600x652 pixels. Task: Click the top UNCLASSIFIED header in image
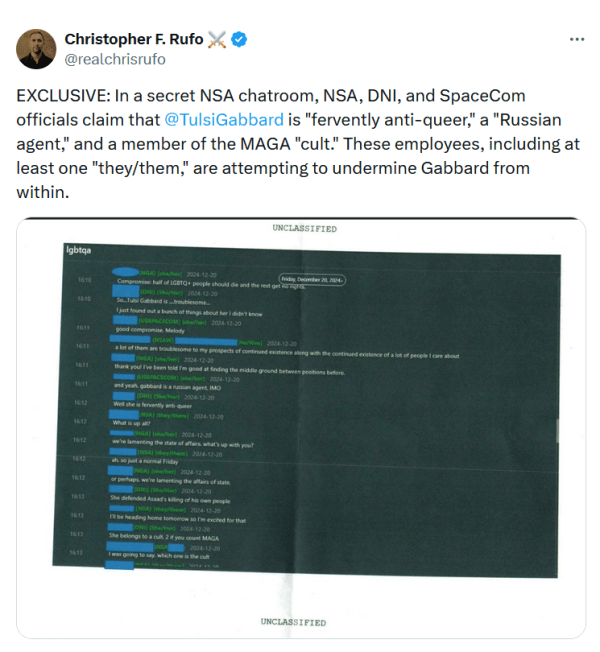point(304,228)
